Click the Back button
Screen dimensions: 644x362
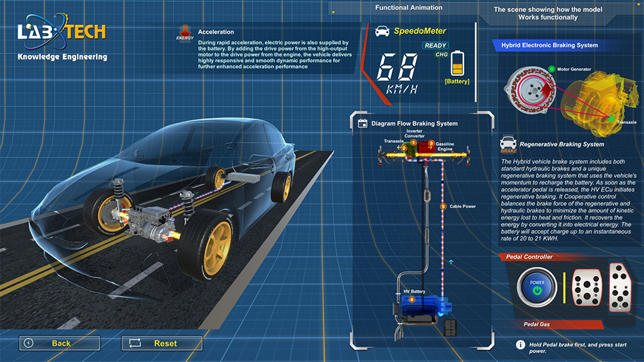(59, 343)
